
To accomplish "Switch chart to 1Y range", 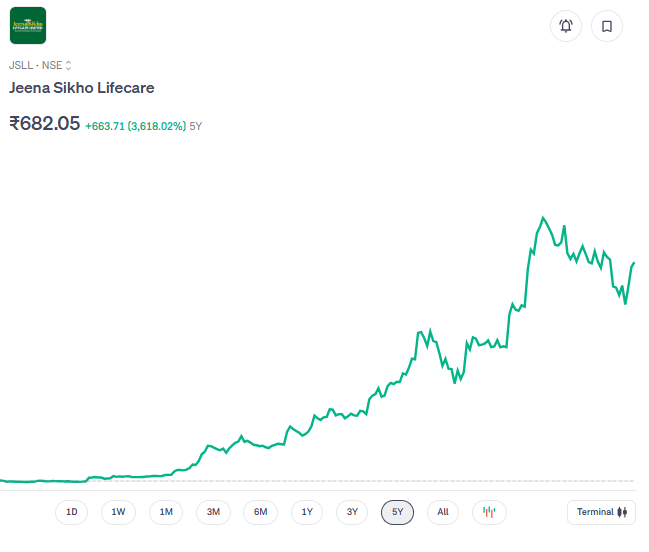I will pyautogui.click(x=307, y=512).
